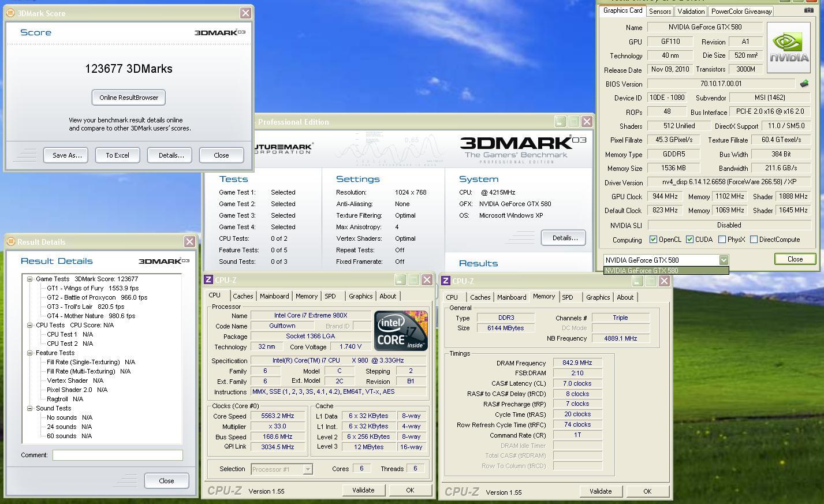
Task: Click the DRAM Frequency 842.9 MHz value
Action: pyautogui.click(x=577, y=363)
